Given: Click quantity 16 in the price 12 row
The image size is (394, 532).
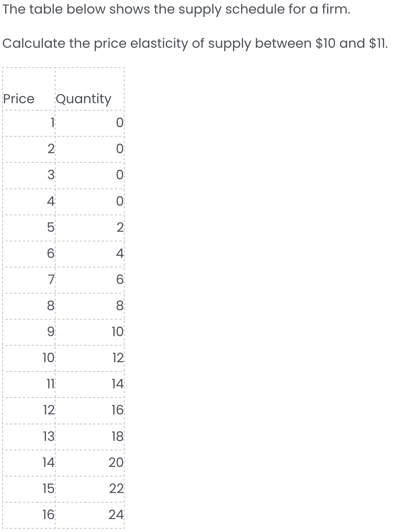Looking at the screenshot, I should [118, 410].
